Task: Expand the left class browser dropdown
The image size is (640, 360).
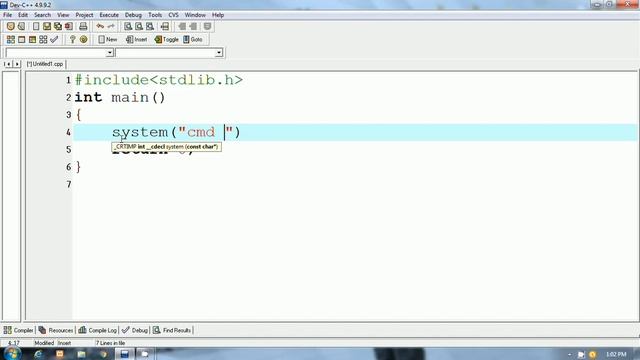Action: pos(109,53)
